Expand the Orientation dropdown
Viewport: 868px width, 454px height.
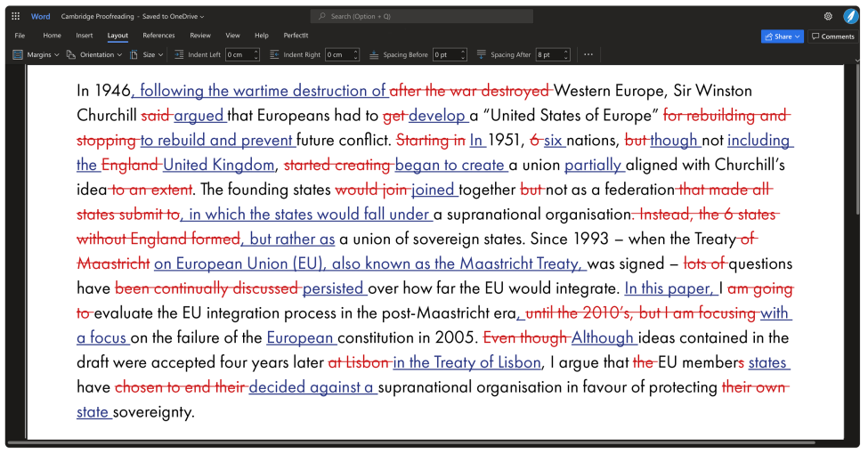(119, 54)
